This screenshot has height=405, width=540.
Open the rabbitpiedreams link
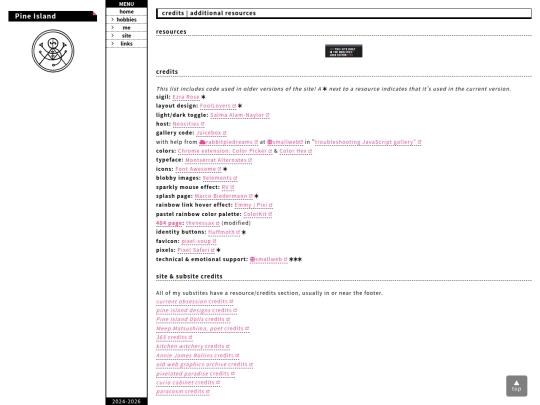click(228, 142)
